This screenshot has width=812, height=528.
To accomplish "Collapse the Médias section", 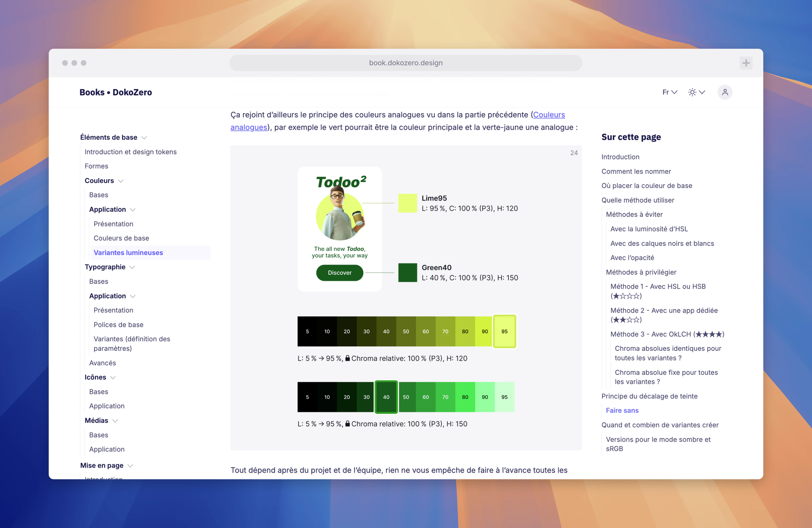I will 115,421.
